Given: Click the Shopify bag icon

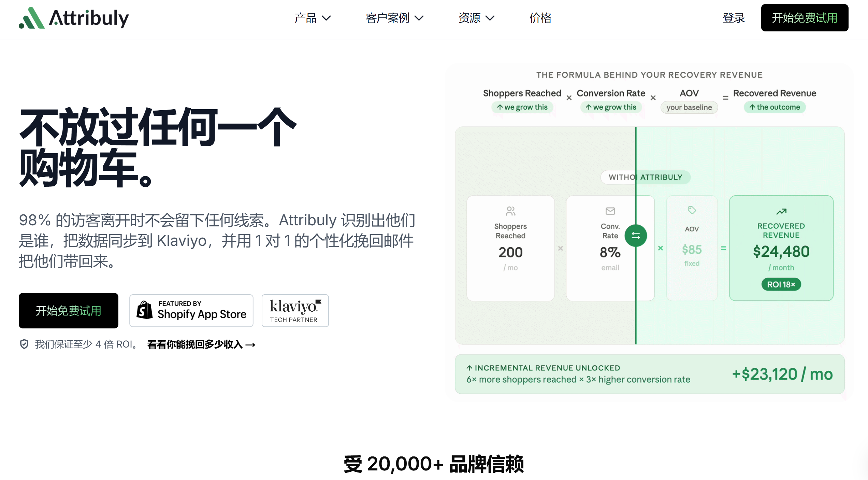Looking at the screenshot, I should point(144,310).
